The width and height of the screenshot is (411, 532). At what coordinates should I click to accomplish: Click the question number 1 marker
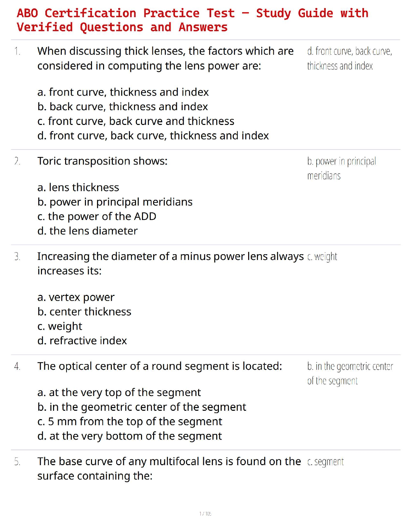coord(17,51)
